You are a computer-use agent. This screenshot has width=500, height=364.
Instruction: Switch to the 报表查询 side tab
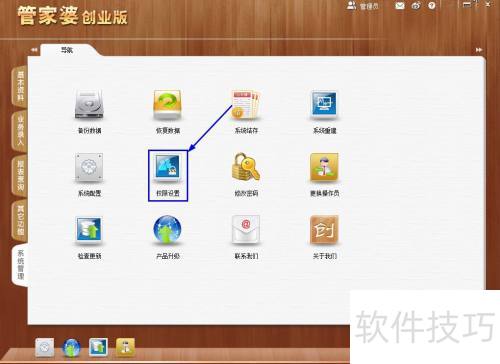[x=20, y=176]
